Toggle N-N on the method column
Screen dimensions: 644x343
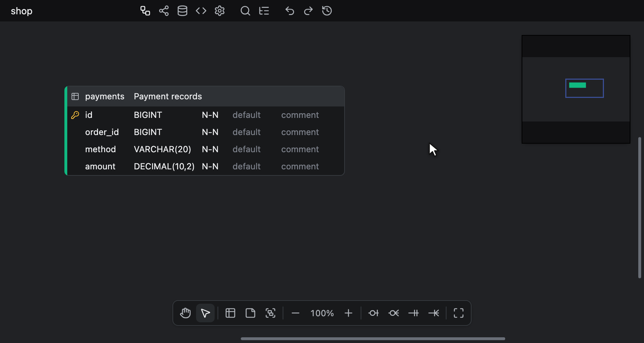point(210,149)
